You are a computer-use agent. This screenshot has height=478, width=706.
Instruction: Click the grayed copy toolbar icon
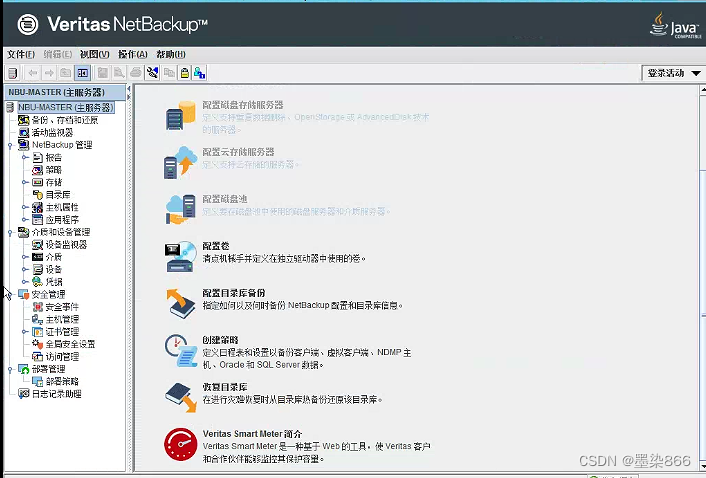click(169, 73)
